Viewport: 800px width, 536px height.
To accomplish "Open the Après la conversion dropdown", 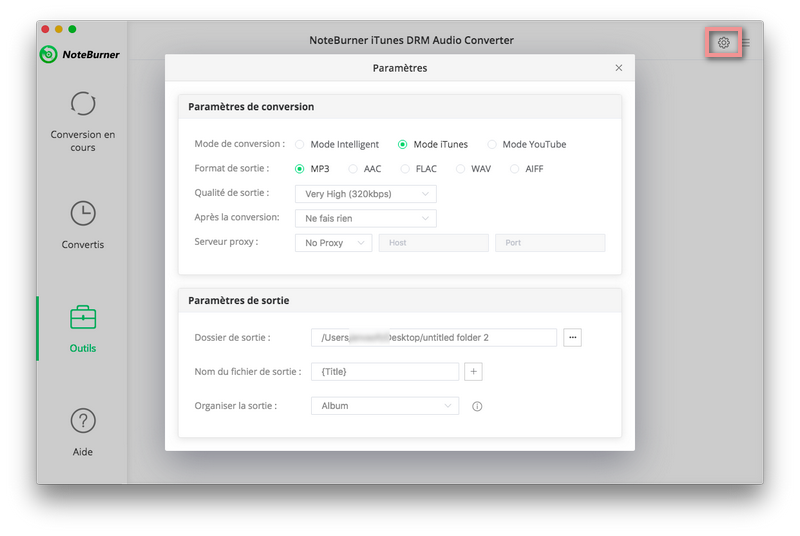I will tap(366, 218).
